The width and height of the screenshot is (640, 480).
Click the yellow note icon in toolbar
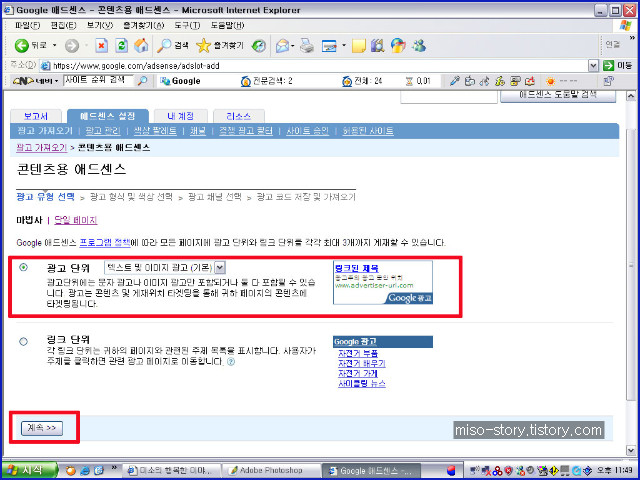(x=358, y=45)
